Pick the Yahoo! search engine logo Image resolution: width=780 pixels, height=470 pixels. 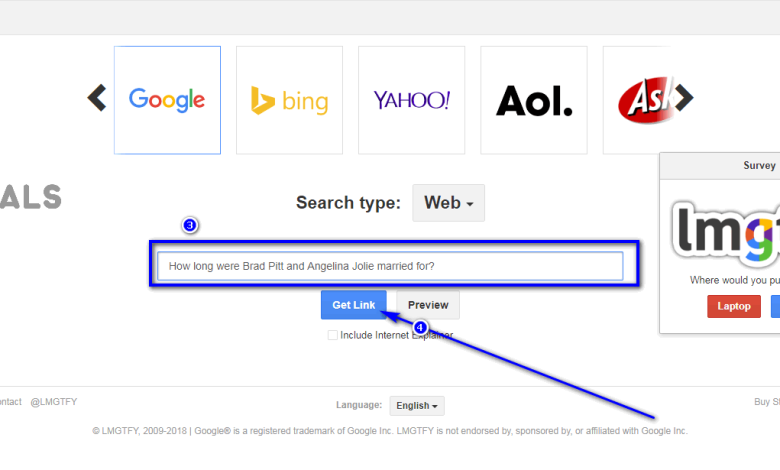pos(412,100)
